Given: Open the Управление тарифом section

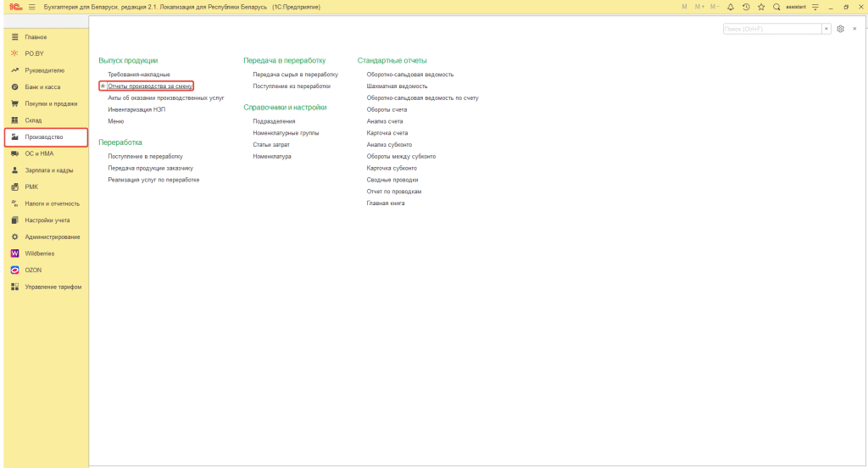Looking at the screenshot, I should point(46,287).
